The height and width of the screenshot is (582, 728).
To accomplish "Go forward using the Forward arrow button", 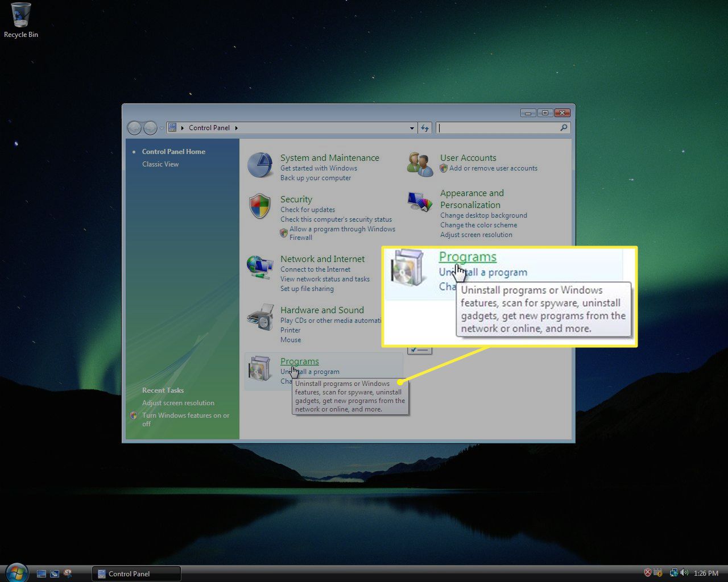I will tap(150, 128).
